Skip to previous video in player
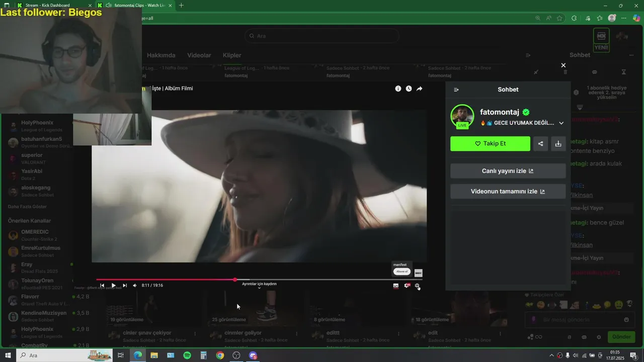 tap(102, 286)
